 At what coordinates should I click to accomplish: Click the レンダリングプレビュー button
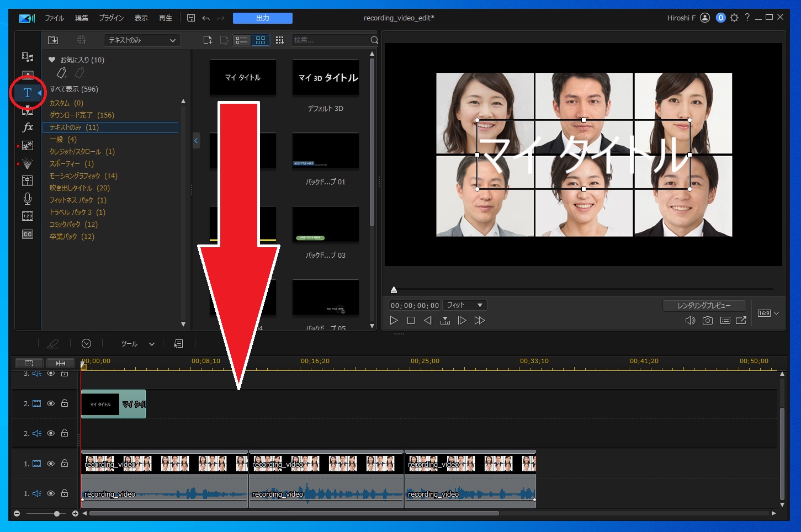tap(704, 305)
